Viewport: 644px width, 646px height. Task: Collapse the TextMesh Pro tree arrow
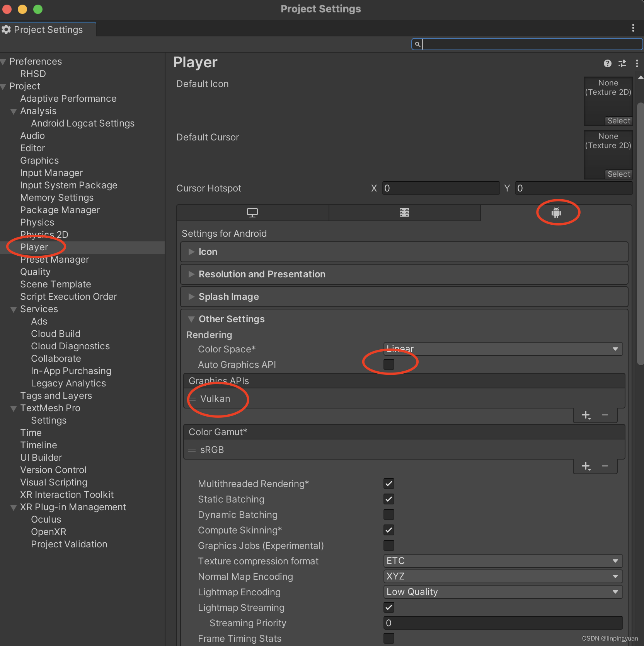[x=14, y=408]
